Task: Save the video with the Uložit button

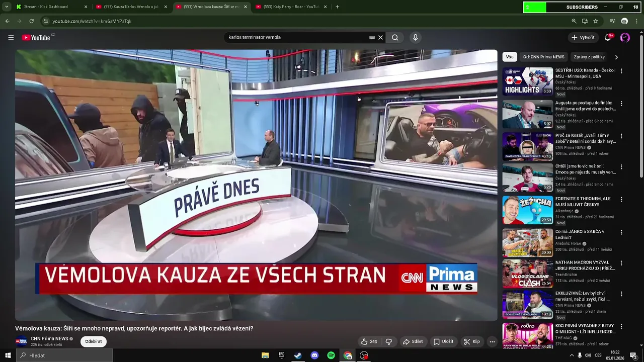Action: click(x=444, y=341)
